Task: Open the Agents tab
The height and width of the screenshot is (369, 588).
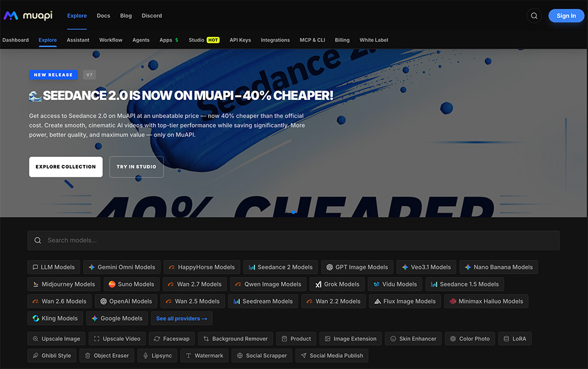Action: 141,40
